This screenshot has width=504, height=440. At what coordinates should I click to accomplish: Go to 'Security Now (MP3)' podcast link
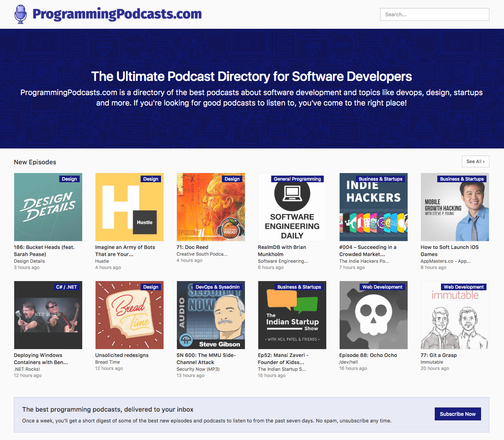tap(198, 369)
